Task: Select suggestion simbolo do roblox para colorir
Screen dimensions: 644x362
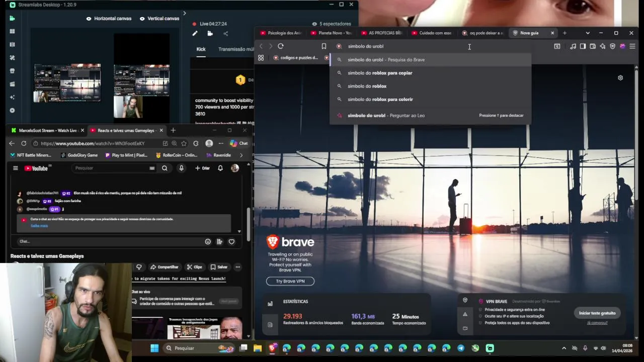Action: click(x=430, y=100)
